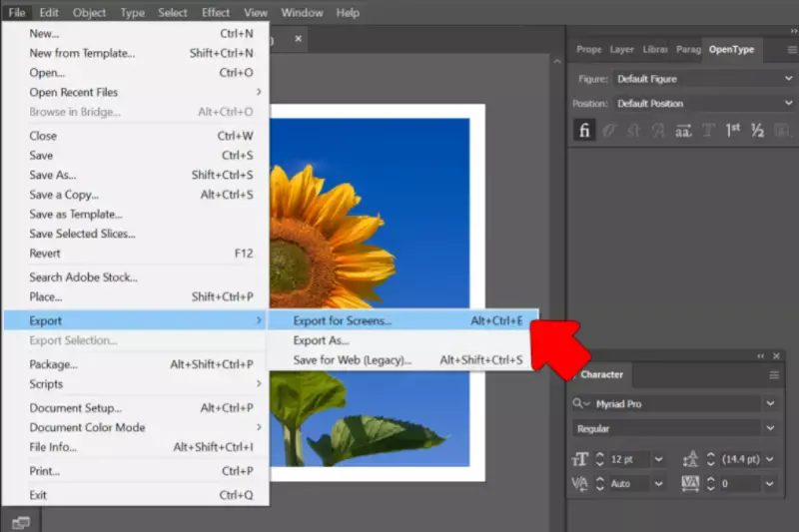Select New... in the File menu
This screenshot has height=532, width=799.
136,34
